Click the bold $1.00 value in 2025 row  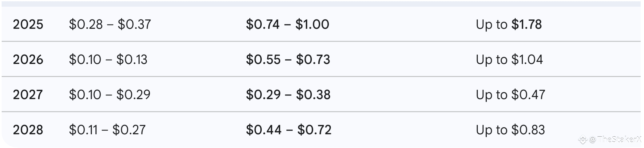[312, 24]
